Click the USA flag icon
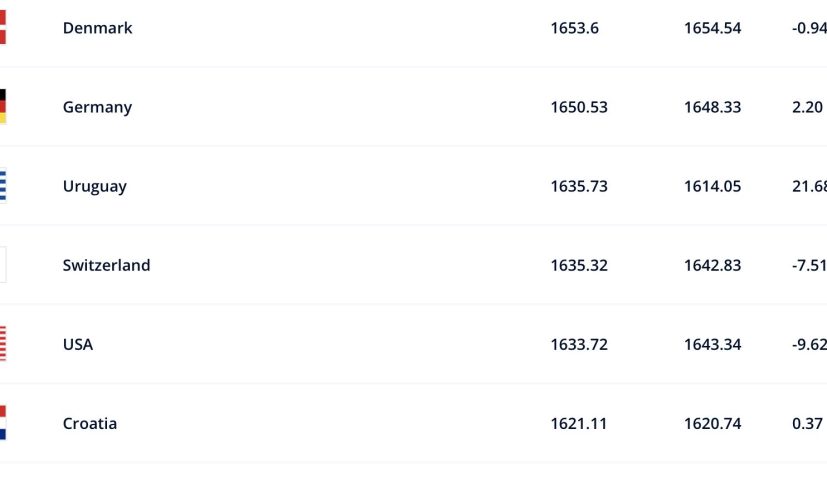827x478 pixels. point(3,344)
